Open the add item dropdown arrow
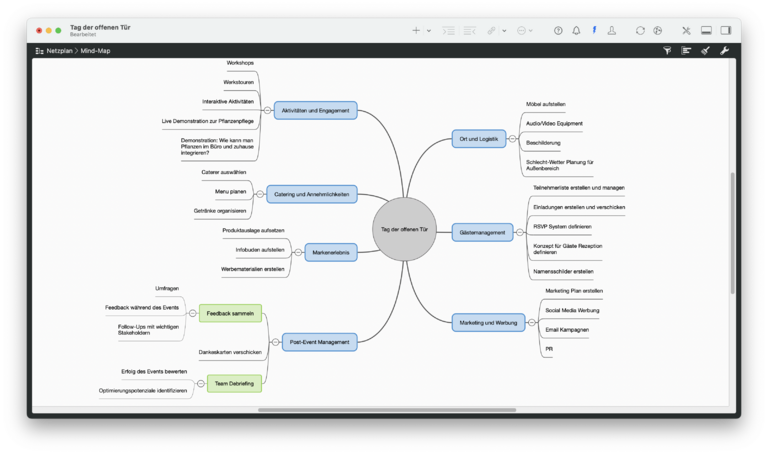This screenshot has height=454, width=768. coord(429,31)
